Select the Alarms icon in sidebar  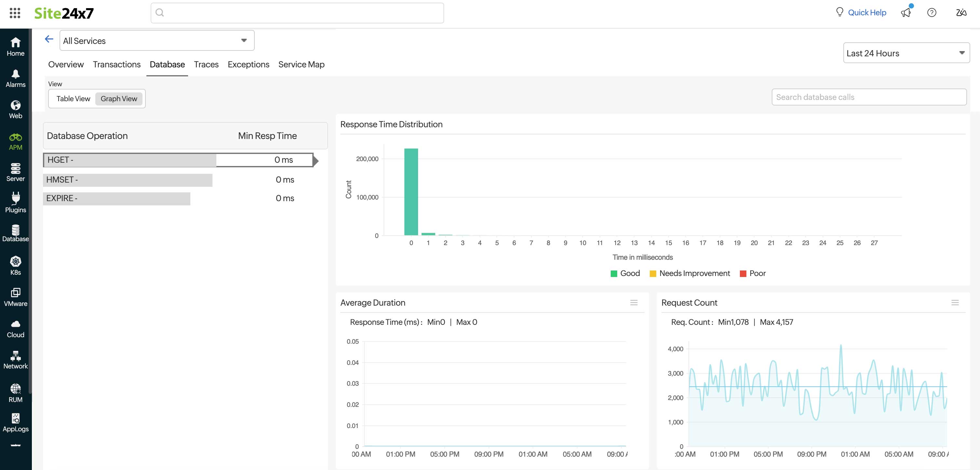coord(15,78)
